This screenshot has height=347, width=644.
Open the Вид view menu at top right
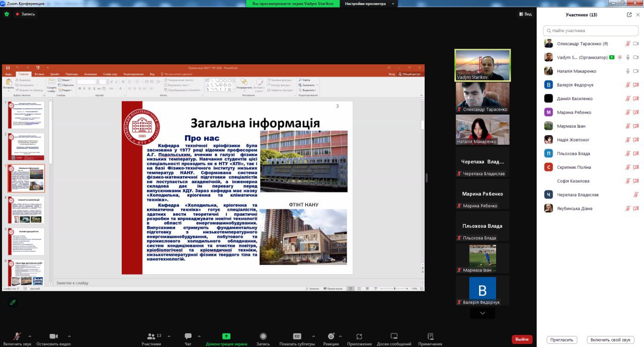tap(525, 14)
